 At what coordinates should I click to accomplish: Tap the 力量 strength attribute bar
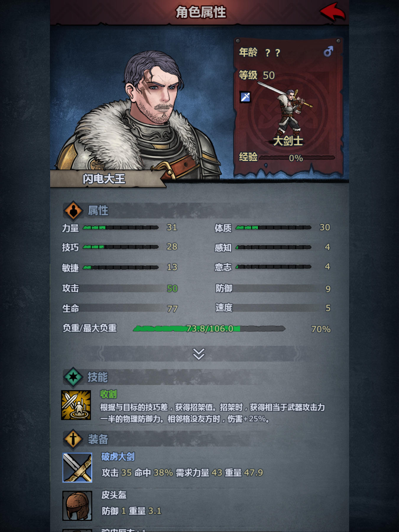point(121,228)
